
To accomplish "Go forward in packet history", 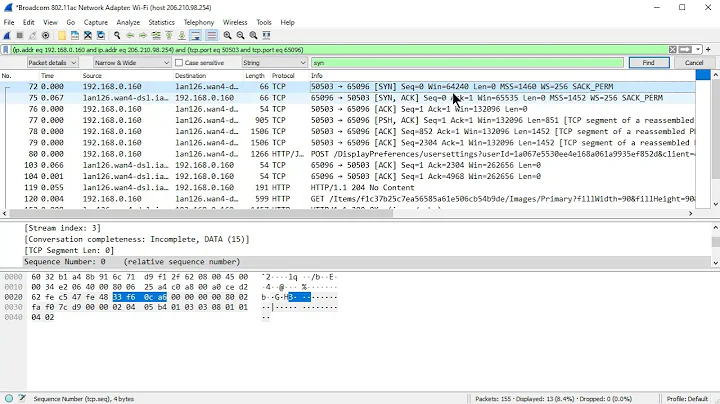I will click(143, 35).
